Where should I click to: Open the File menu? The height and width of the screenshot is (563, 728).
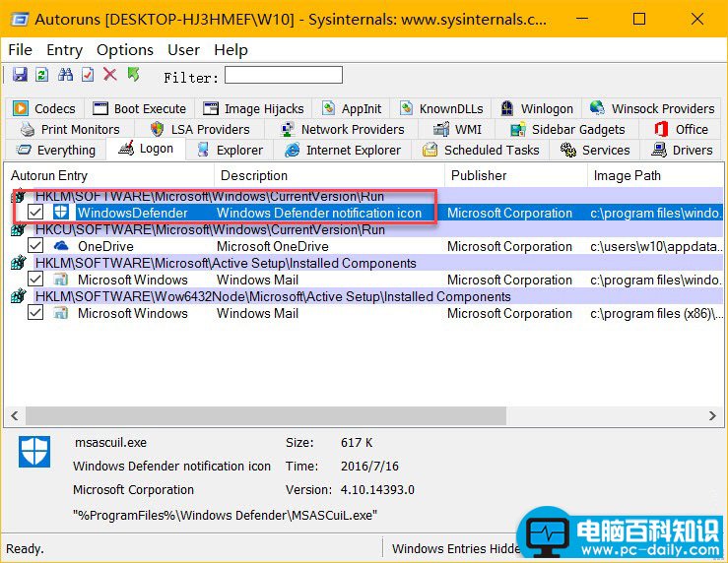[x=21, y=49]
